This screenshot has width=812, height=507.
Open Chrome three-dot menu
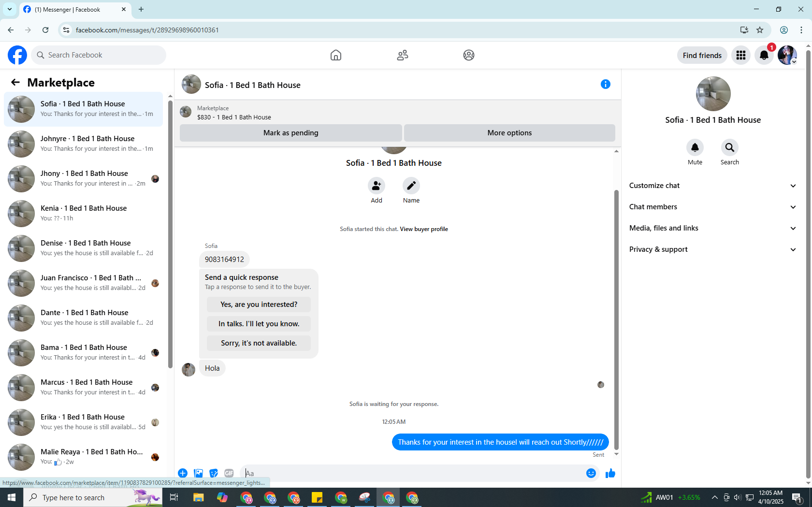(801, 30)
